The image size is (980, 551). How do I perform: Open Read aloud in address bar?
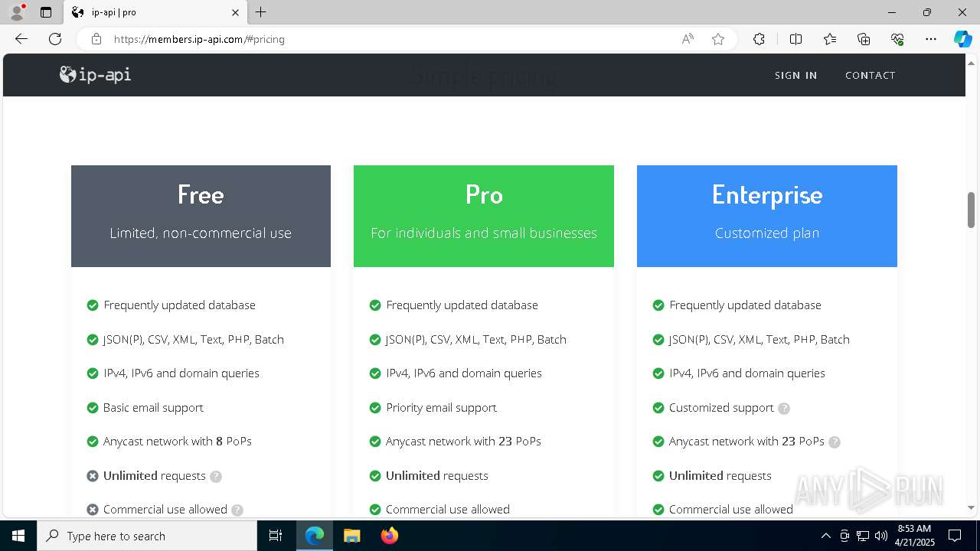tap(688, 39)
